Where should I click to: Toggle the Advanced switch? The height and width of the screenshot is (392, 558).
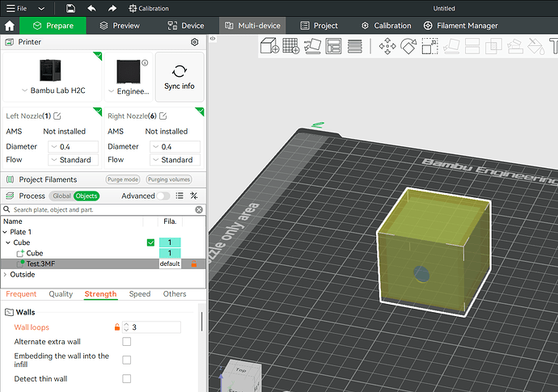(163, 196)
